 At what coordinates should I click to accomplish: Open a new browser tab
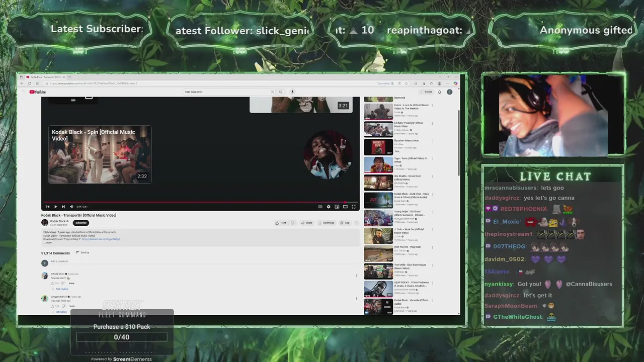[68, 77]
